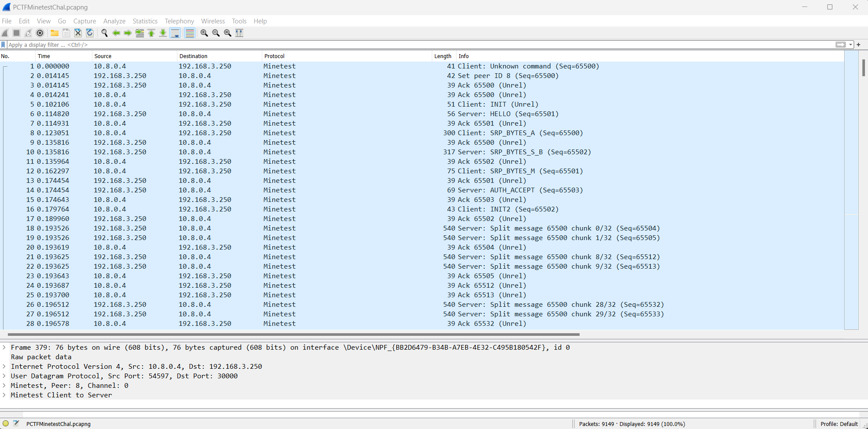Go forward in packet history arrow
The height and width of the screenshot is (429, 868).
coord(128,33)
